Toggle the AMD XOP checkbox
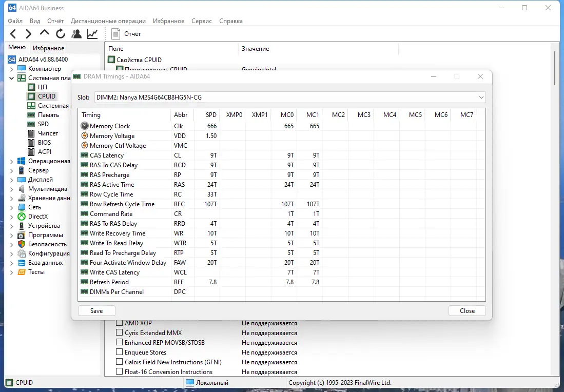Image resolution: width=564 pixels, height=392 pixels. tap(119, 323)
